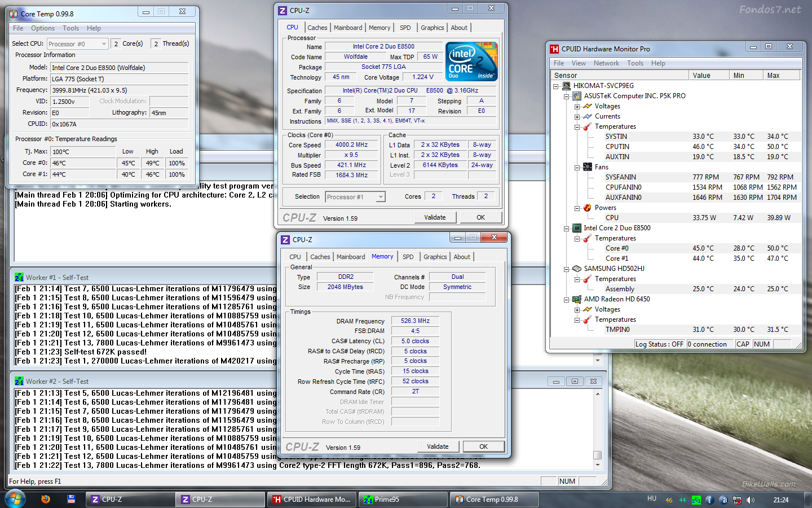Viewport: 812px width, 508px height.
Task: Open the Tools menu in Core Temp
Action: pyautogui.click(x=70, y=28)
